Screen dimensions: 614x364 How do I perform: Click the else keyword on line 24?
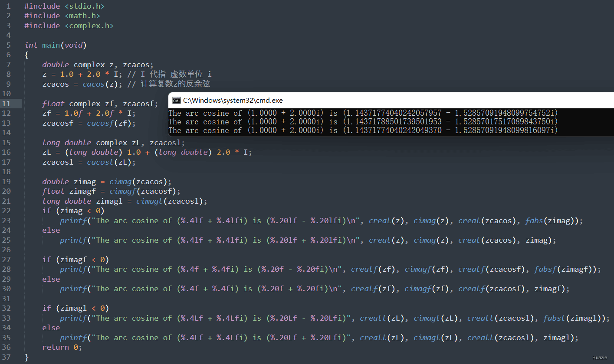[x=51, y=230]
